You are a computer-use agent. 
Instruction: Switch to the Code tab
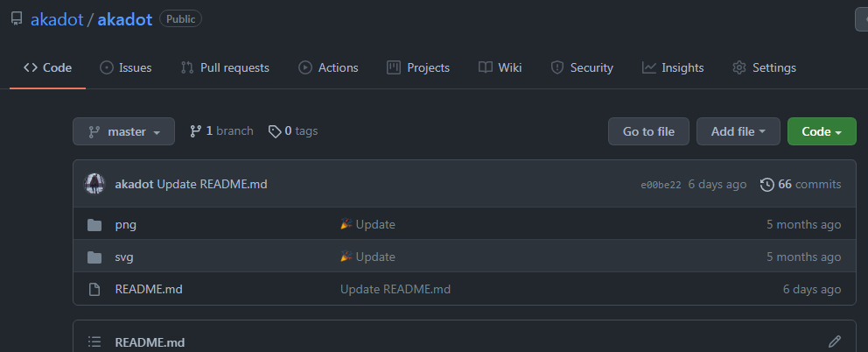[47, 67]
